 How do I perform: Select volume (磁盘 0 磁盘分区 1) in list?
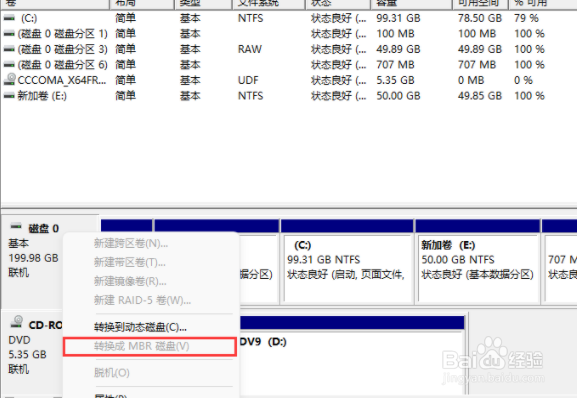click(x=63, y=34)
